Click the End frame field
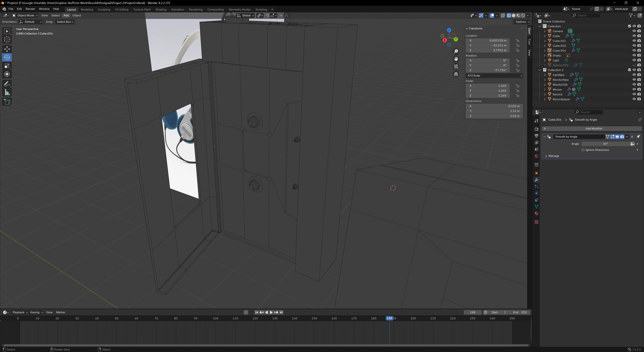The height and width of the screenshot is (352, 644). 520,312
